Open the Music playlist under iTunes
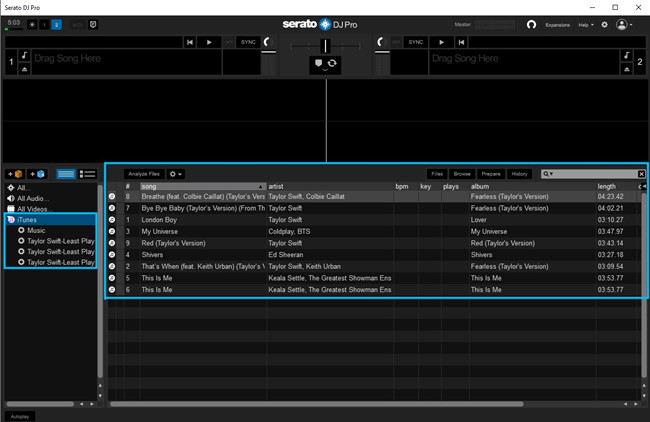 tap(36, 230)
